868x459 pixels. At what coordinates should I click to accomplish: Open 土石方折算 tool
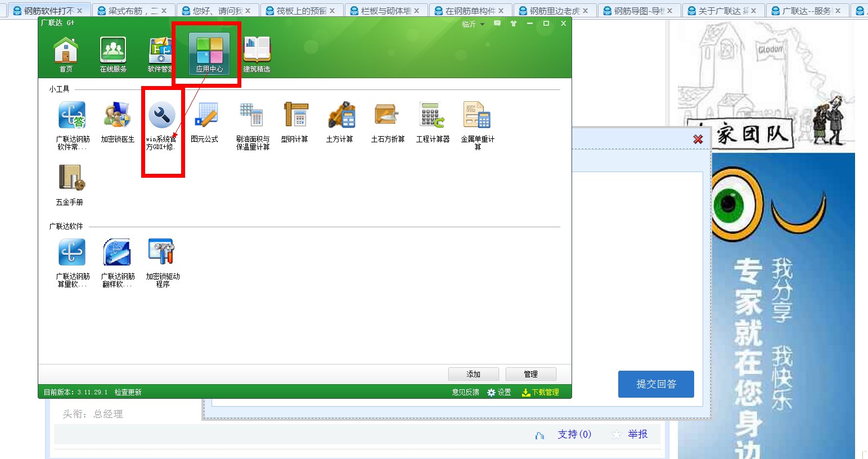click(388, 123)
